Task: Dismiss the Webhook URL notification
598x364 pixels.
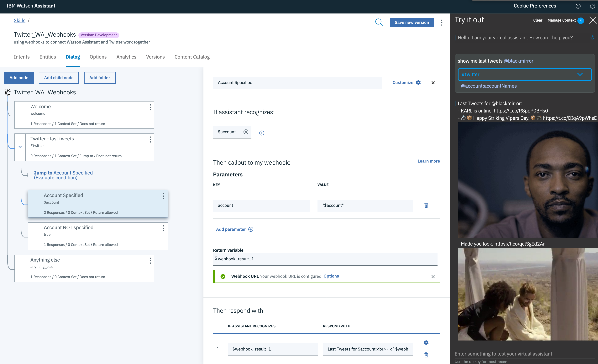Action: click(433, 276)
